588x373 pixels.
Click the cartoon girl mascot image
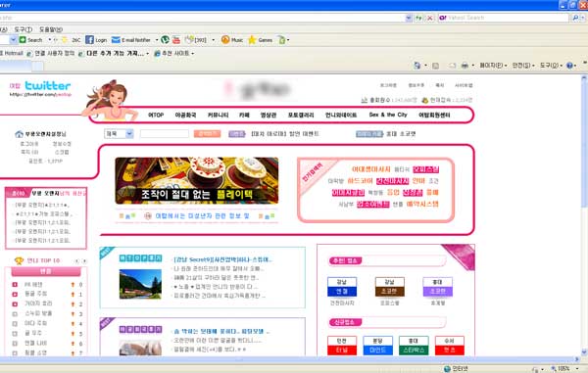pyautogui.click(x=109, y=100)
